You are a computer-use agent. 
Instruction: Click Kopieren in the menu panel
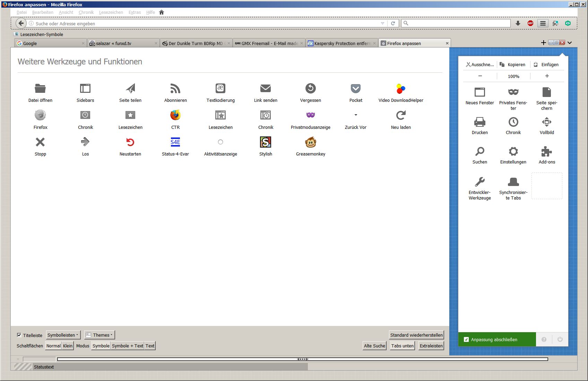pyautogui.click(x=513, y=64)
